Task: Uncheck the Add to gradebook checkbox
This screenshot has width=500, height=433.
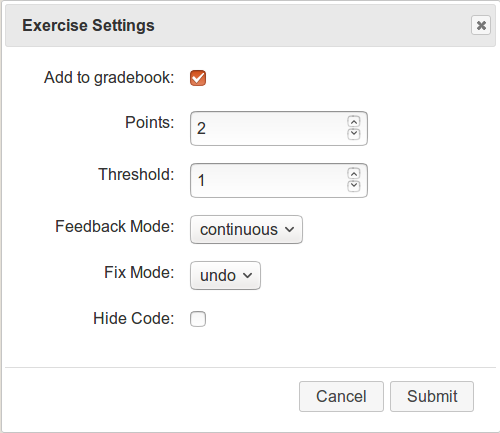Action: (x=198, y=78)
